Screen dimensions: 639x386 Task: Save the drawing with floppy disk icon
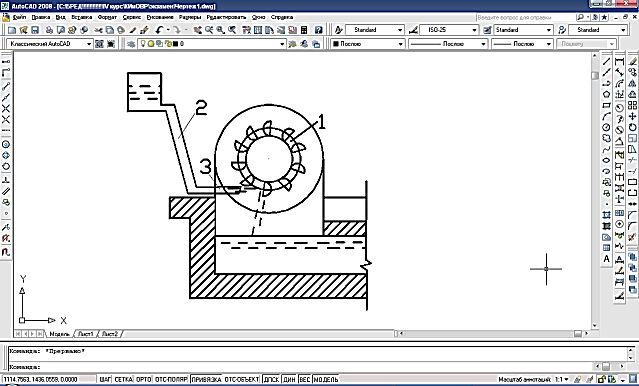pos(35,30)
